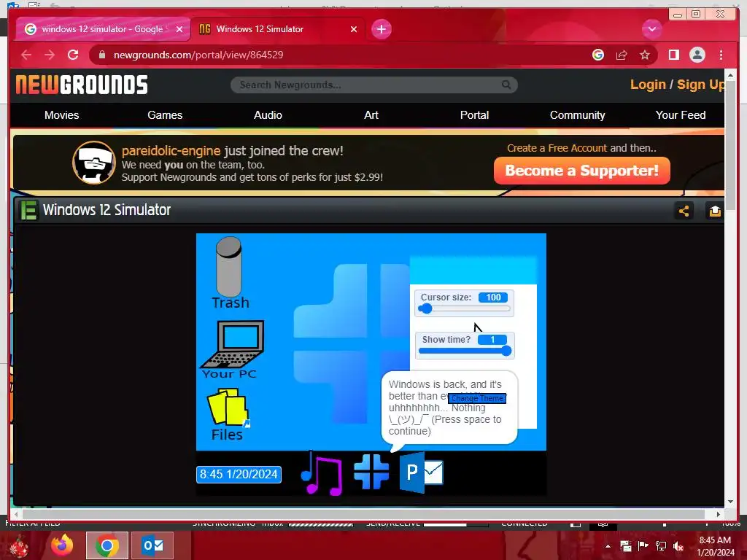
Task: Open the Chrome three-dot menu
Action: [721, 55]
